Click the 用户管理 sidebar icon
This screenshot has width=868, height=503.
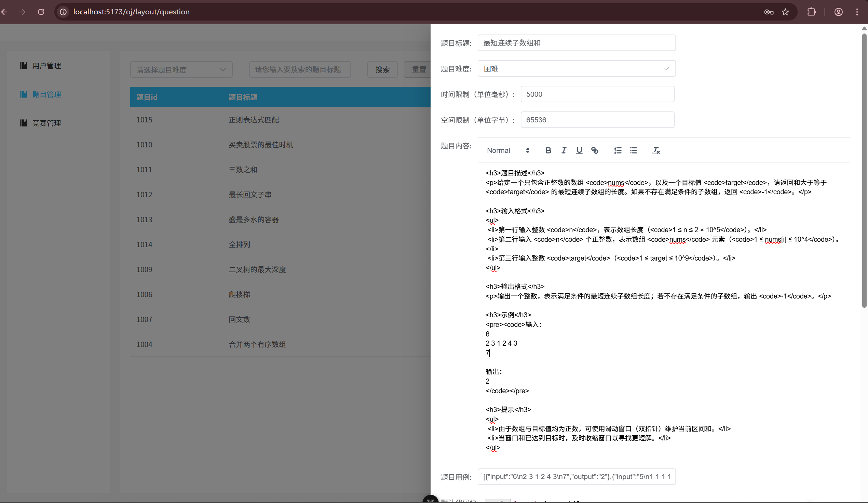click(24, 66)
